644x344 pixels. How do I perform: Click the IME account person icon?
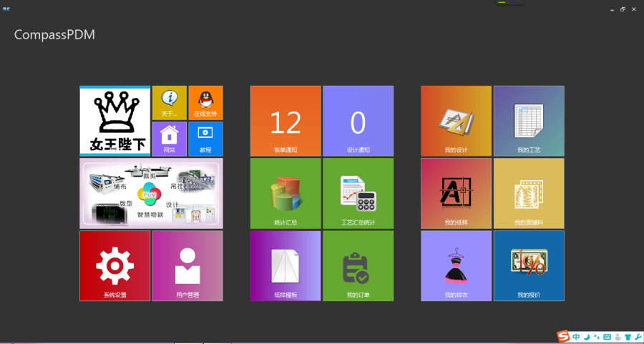point(618,337)
